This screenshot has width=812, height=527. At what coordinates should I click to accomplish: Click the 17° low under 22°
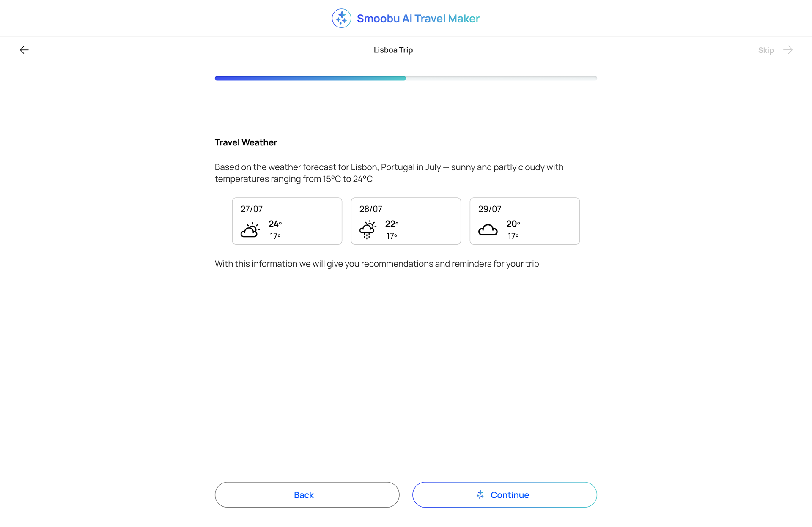click(392, 236)
